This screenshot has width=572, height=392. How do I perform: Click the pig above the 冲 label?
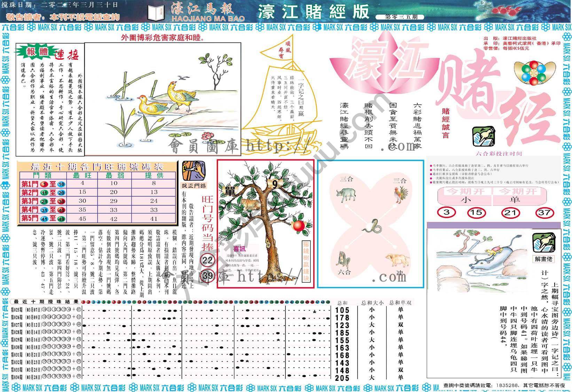click(x=397, y=261)
